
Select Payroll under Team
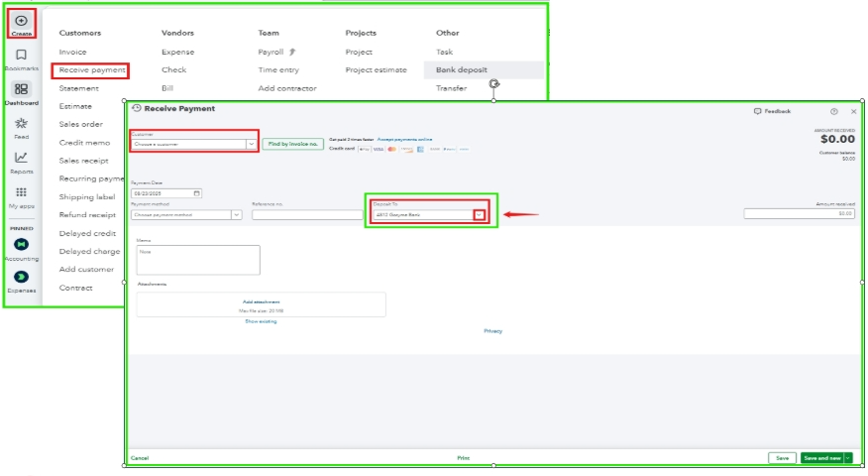[x=271, y=53]
